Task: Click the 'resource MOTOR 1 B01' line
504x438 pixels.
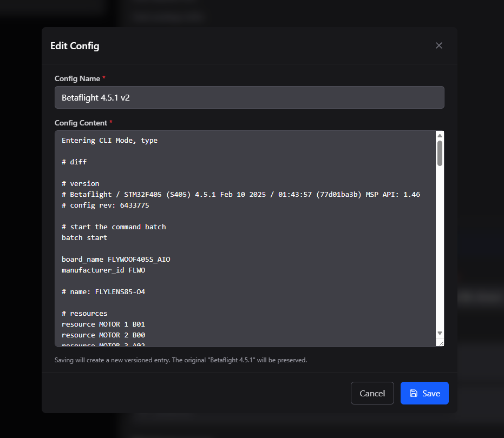Action: [103, 324]
